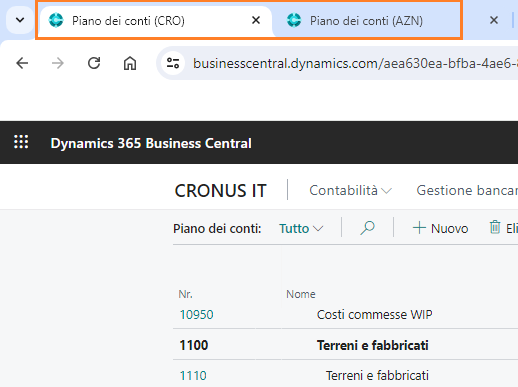This screenshot has width=518, height=387.
Task: Expand the Contabilità menu
Action: 350,191
